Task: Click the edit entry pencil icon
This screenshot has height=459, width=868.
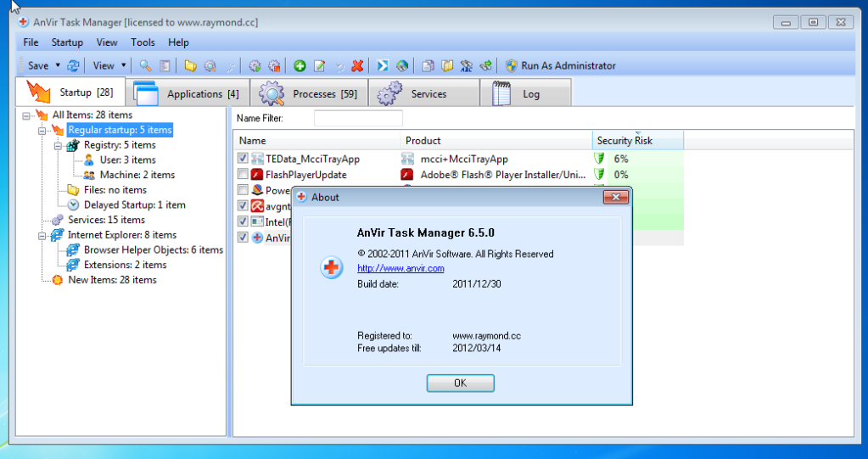Action: (319, 66)
